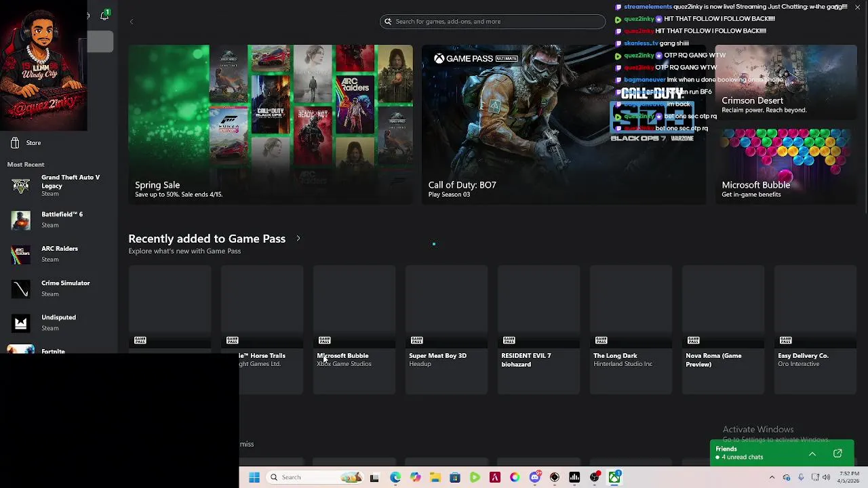Open the Microsoft Bubble promo tile

pos(786,166)
